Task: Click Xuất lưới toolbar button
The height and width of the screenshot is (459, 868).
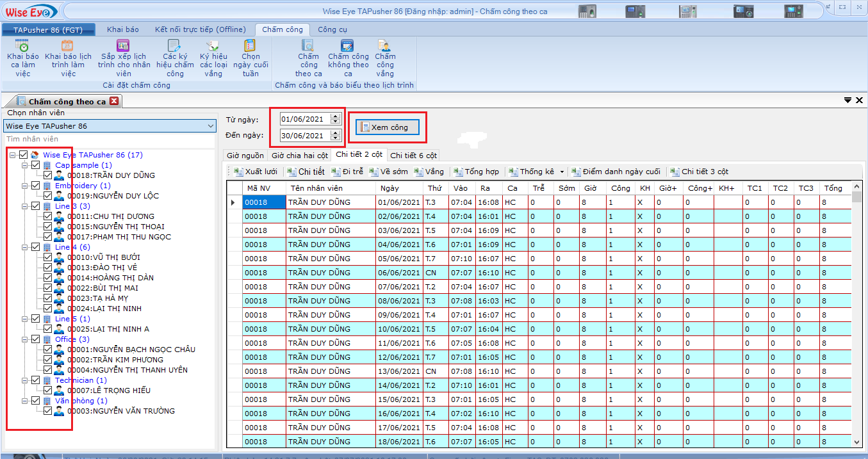Action: coord(255,172)
